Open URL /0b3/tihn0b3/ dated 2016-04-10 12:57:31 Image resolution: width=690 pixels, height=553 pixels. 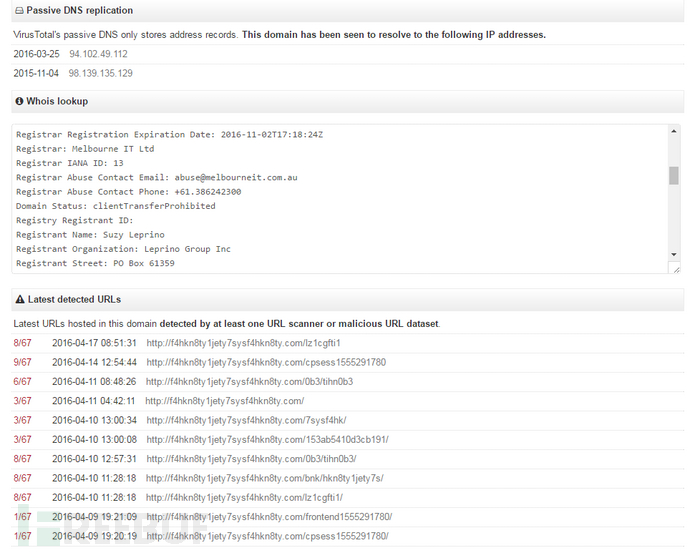pos(251,459)
